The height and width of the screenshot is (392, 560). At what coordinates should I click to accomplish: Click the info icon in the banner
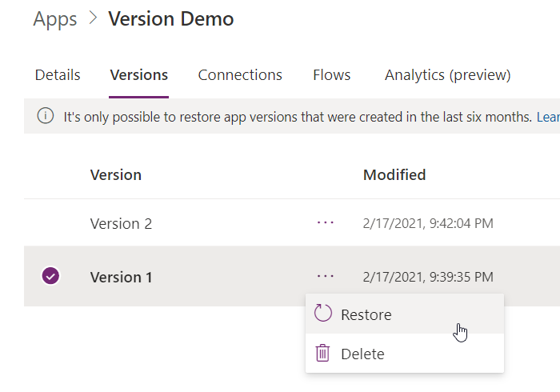click(x=46, y=116)
